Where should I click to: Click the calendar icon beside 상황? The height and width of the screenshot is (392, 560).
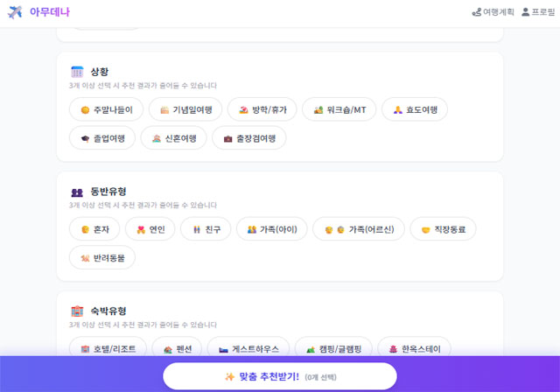77,72
